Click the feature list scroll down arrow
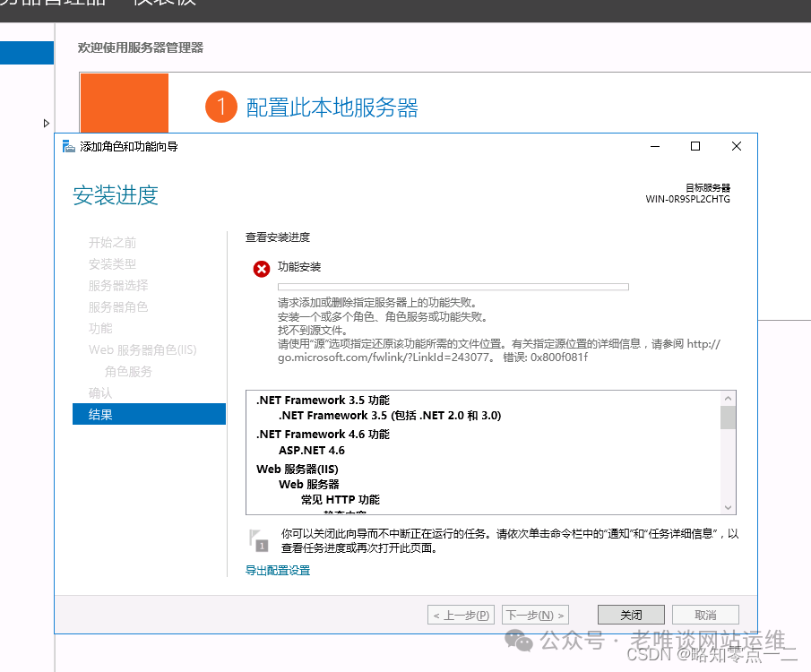This screenshot has height=672, width=811. 728,507
